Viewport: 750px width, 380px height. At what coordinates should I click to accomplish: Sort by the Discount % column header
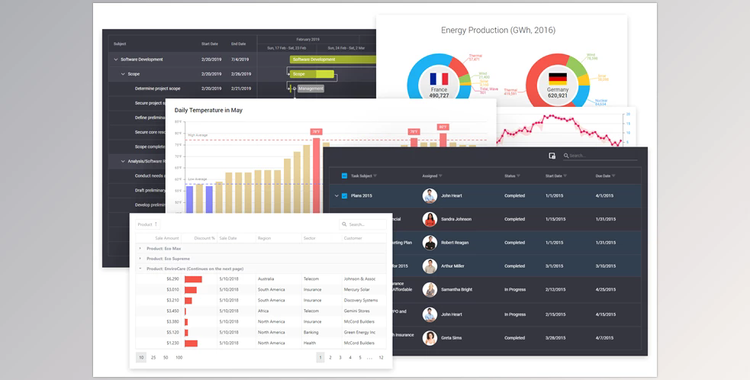click(x=204, y=238)
